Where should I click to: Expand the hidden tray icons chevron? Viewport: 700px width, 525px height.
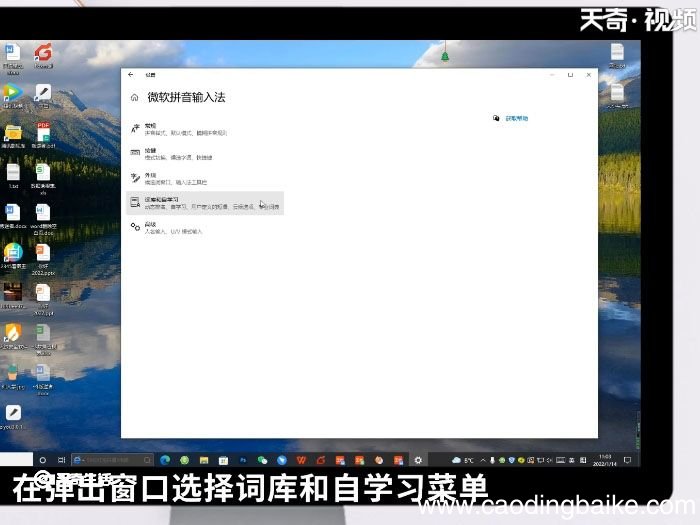point(483,460)
